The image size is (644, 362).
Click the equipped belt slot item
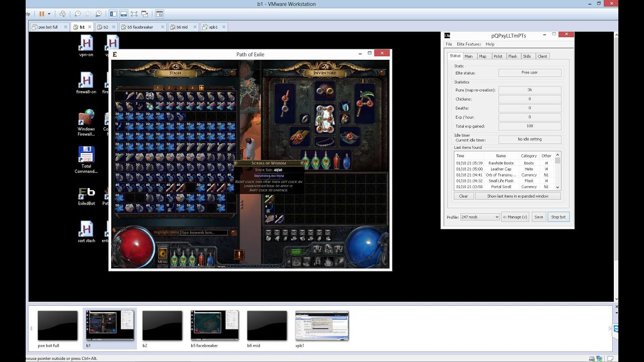tap(325, 141)
